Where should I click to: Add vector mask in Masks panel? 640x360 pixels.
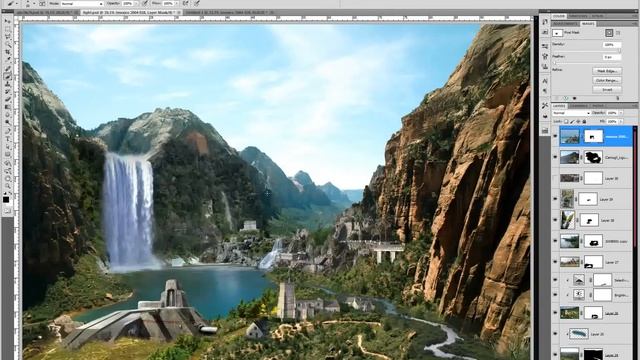[x=618, y=33]
